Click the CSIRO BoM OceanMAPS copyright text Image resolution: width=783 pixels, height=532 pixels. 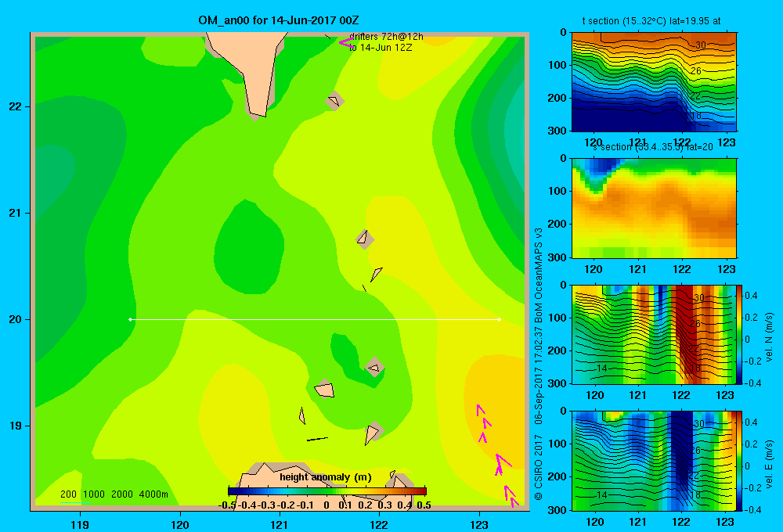click(x=539, y=365)
